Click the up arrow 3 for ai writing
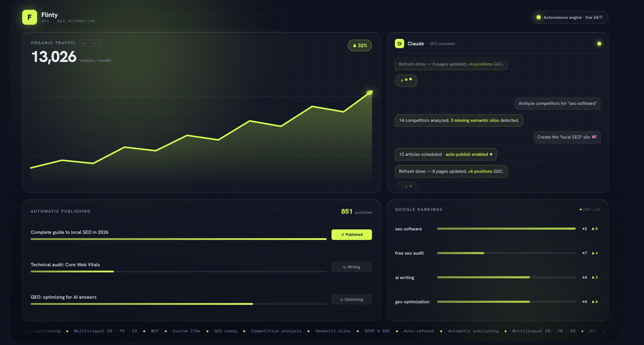This screenshot has height=345, width=644. (595, 277)
